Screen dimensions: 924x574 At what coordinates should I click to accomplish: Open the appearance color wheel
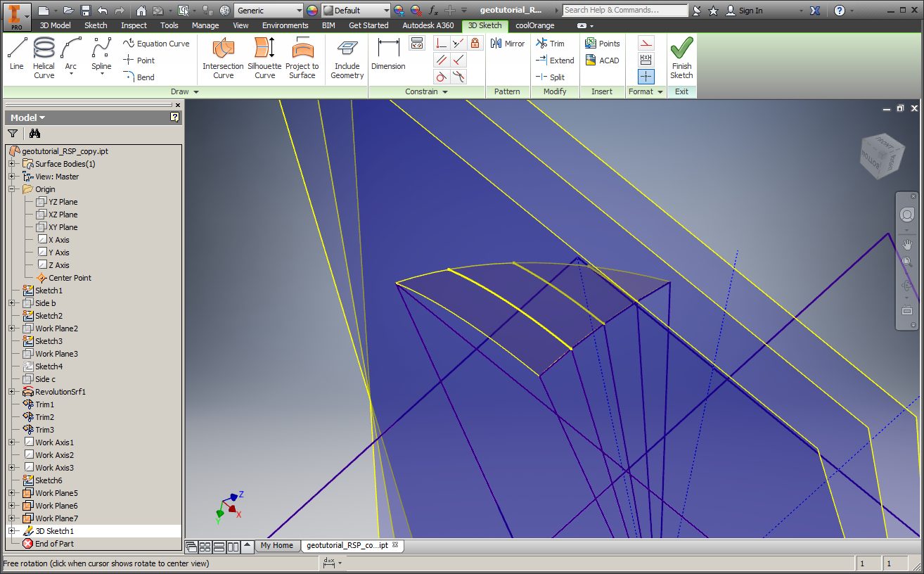312,11
